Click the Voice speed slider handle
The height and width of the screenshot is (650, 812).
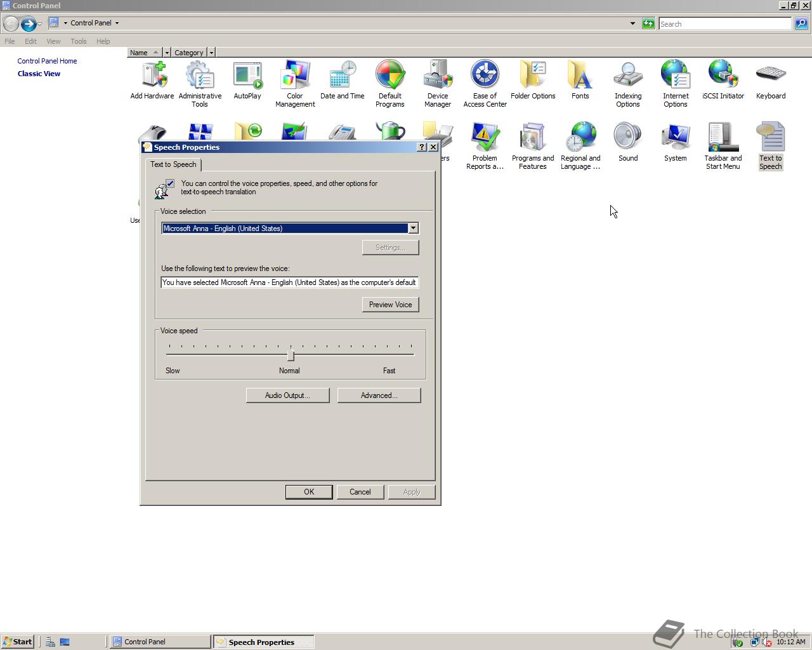[291, 354]
